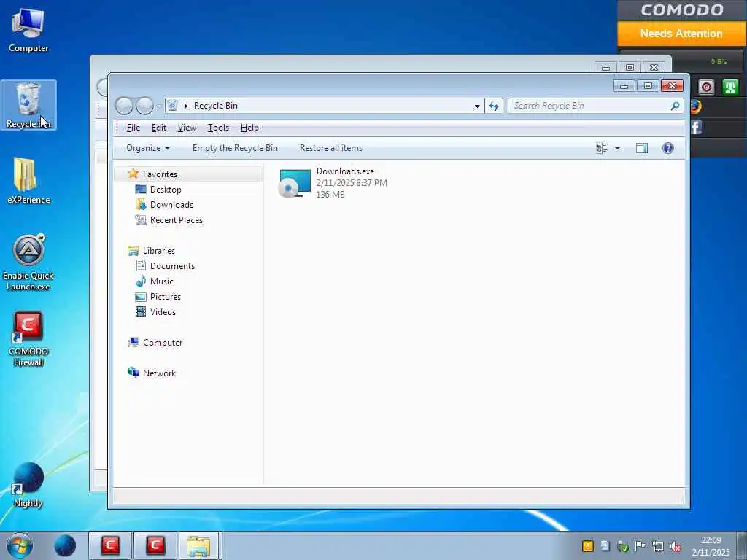The width and height of the screenshot is (747, 560).
Task: Open the eXPerience folder on desktop
Action: tap(28, 181)
